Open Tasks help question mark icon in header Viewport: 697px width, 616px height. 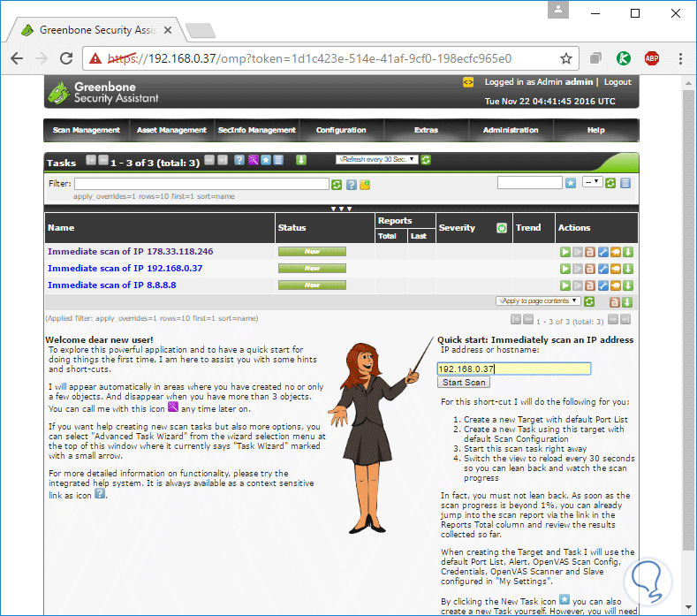239,160
